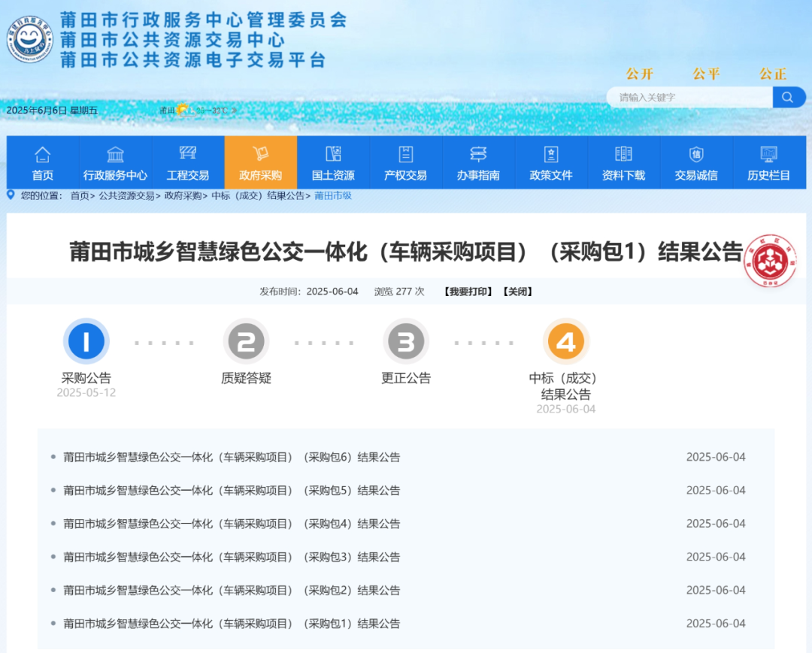This screenshot has width=812, height=653.
Task: Open 首页 home navigation icon
Action: (x=43, y=162)
